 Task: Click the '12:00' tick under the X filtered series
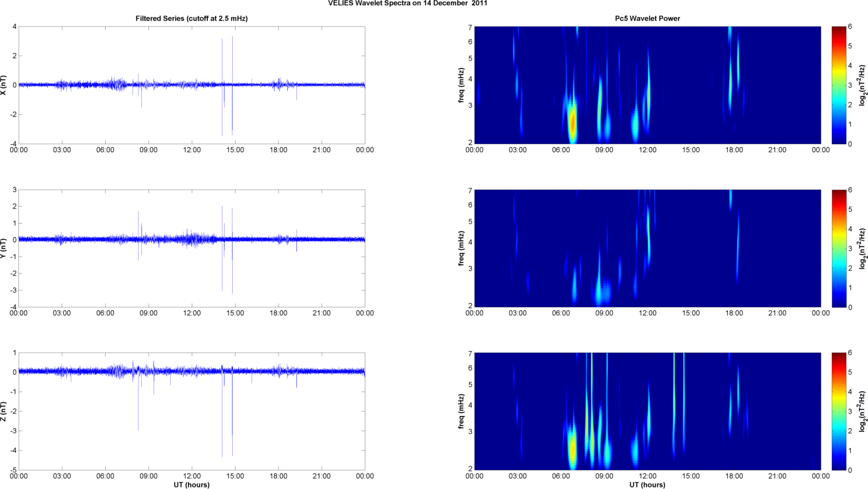(192, 150)
